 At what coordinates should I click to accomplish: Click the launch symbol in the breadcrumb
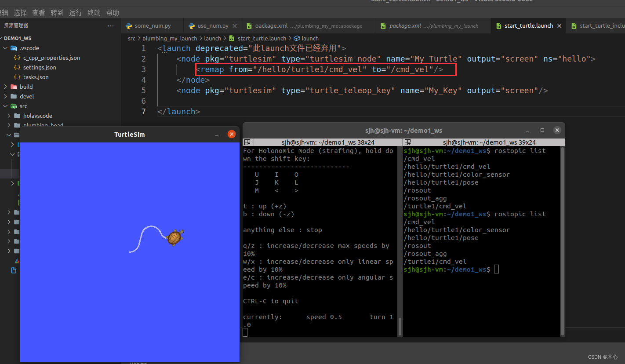click(x=310, y=39)
